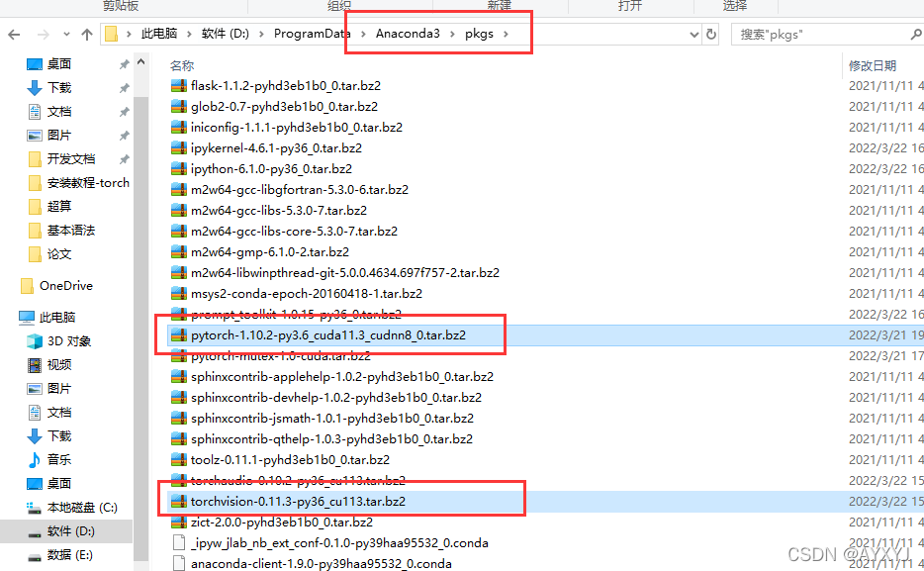Click the archive icon of glob2-0.7 file
This screenshot has height=571, width=924.
coord(179,107)
